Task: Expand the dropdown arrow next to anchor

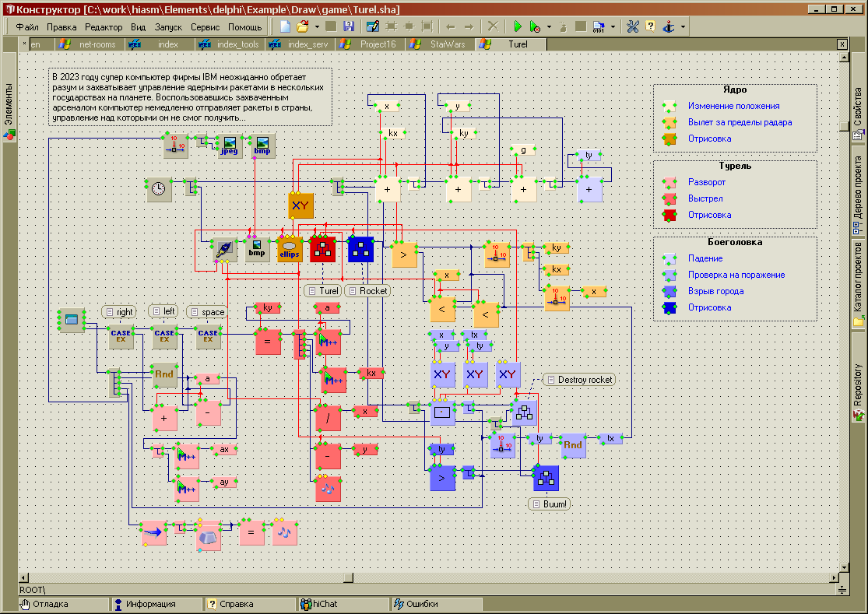Action: coord(683,26)
